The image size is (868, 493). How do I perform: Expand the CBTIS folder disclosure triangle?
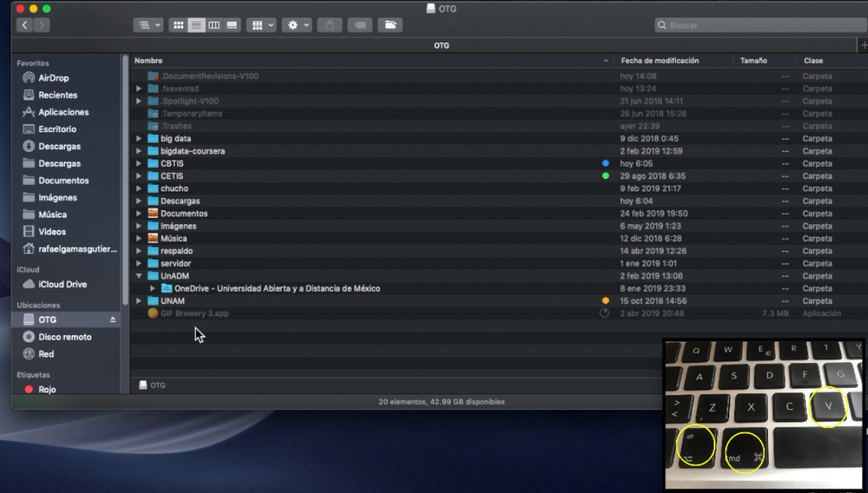(139, 164)
